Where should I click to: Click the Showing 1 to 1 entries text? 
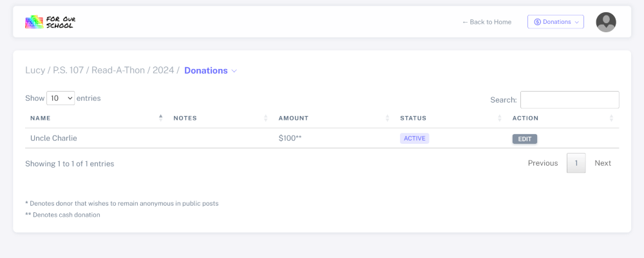70,164
